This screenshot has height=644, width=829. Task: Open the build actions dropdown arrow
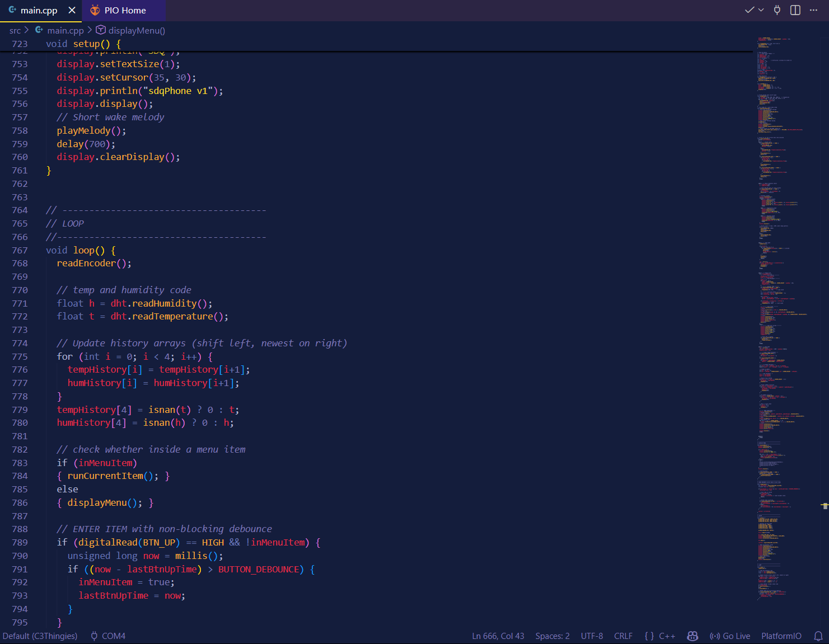[761, 10]
